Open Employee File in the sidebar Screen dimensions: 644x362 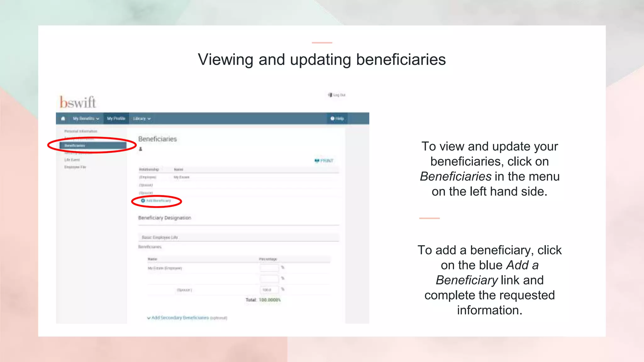point(75,167)
